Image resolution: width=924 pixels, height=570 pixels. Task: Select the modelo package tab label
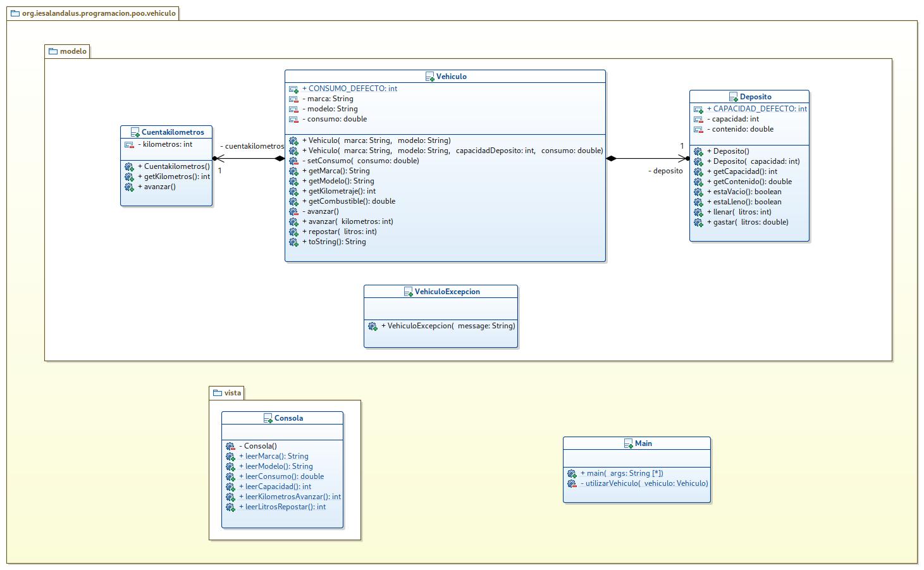pos(73,51)
